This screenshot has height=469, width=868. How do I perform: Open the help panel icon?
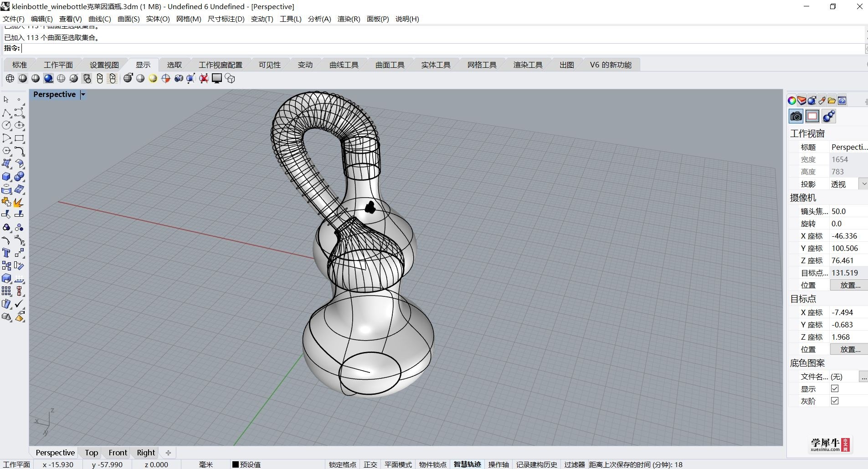tap(842, 101)
